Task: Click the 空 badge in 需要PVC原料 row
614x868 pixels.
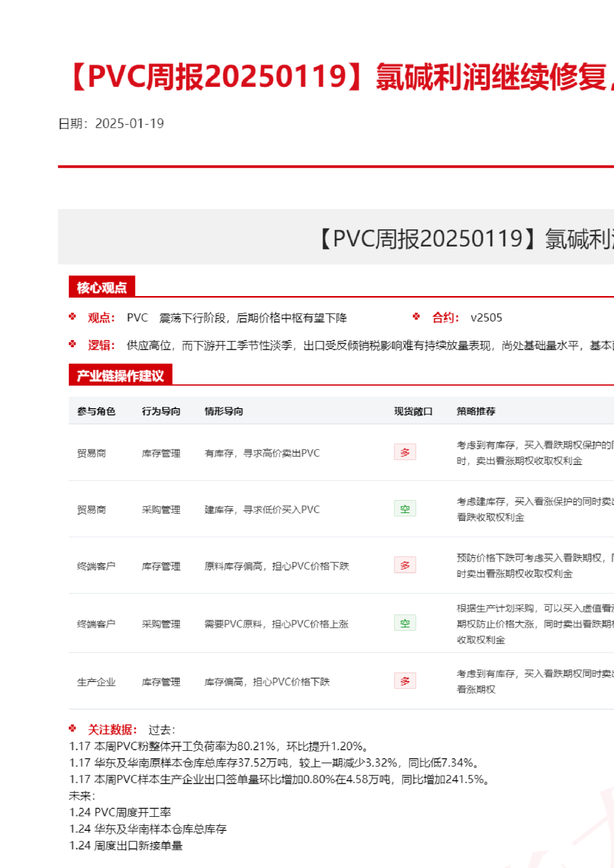Action: 405,623
